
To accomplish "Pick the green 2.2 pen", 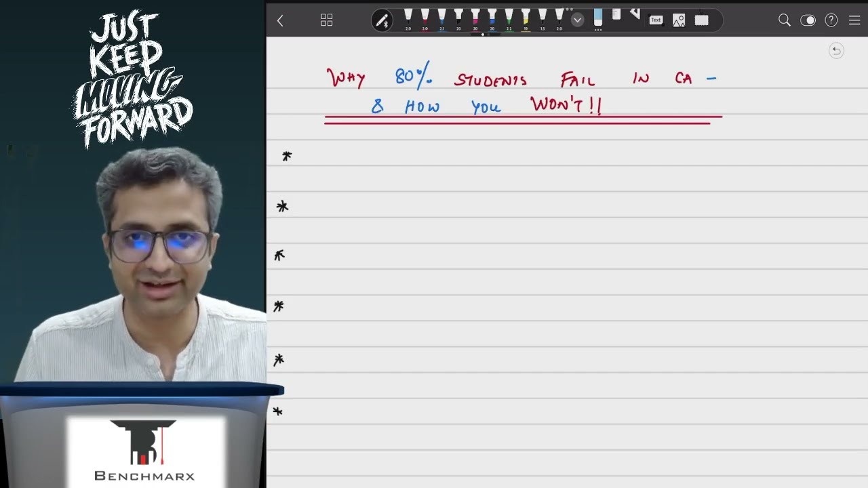I will pos(509,19).
